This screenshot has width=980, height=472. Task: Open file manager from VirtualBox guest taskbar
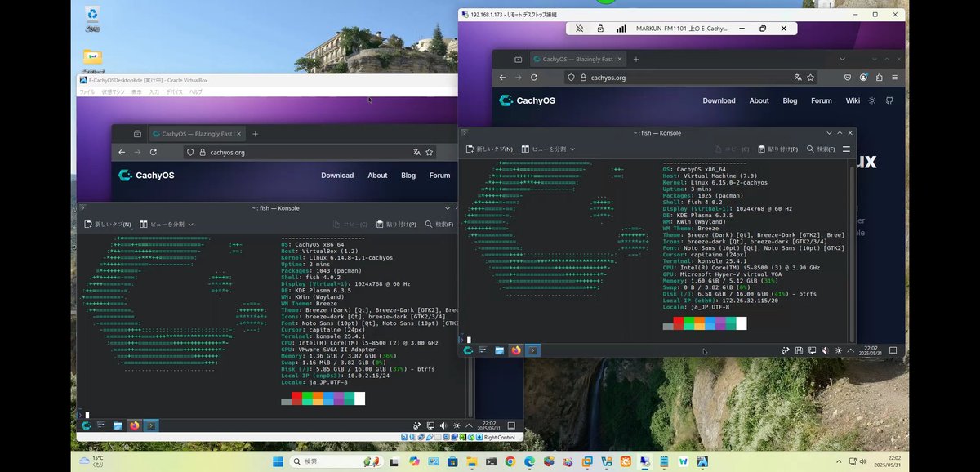pos(118,425)
